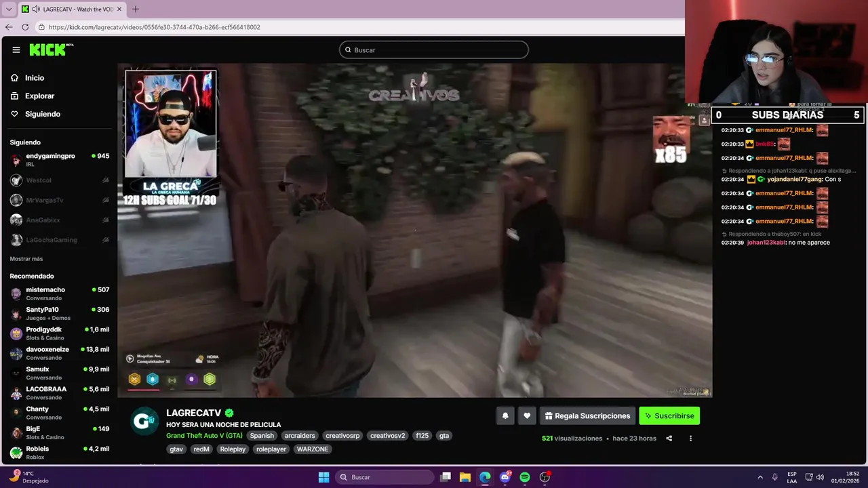Select the roleplayer tag
Viewport: 868px width, 488px height.
(271, 449)
